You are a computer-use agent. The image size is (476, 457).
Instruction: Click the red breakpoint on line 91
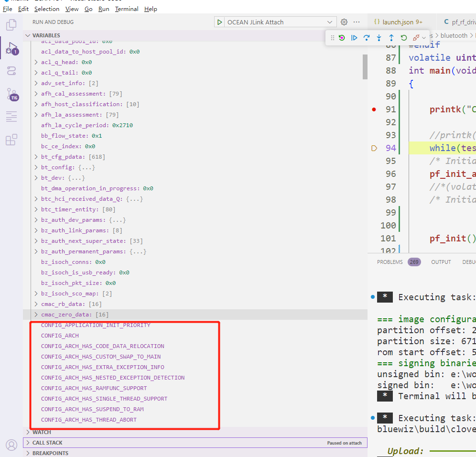(x=375, y=109)
